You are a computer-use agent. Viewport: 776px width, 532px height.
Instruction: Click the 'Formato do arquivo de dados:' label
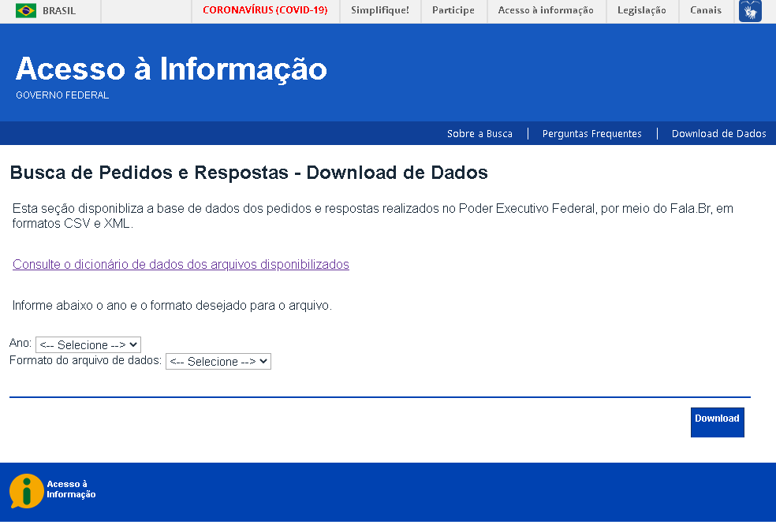pos(85,360)
